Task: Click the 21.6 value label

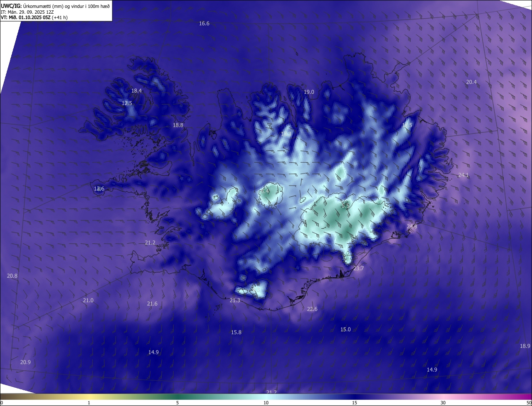Action: point(152,304)
